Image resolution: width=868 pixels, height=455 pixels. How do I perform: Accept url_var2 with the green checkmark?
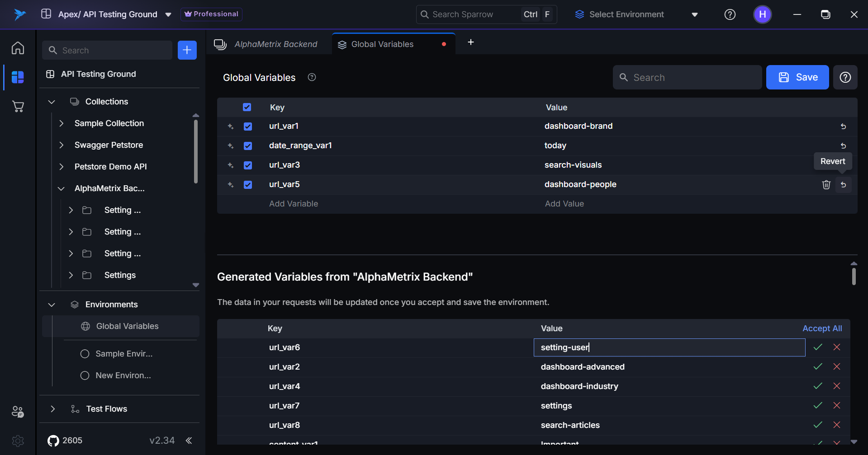click(817, 367)
